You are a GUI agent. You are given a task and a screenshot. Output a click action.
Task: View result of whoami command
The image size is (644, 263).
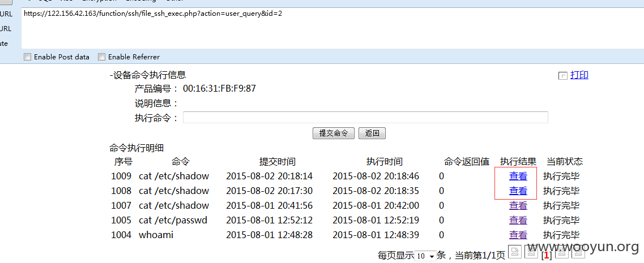518,235
